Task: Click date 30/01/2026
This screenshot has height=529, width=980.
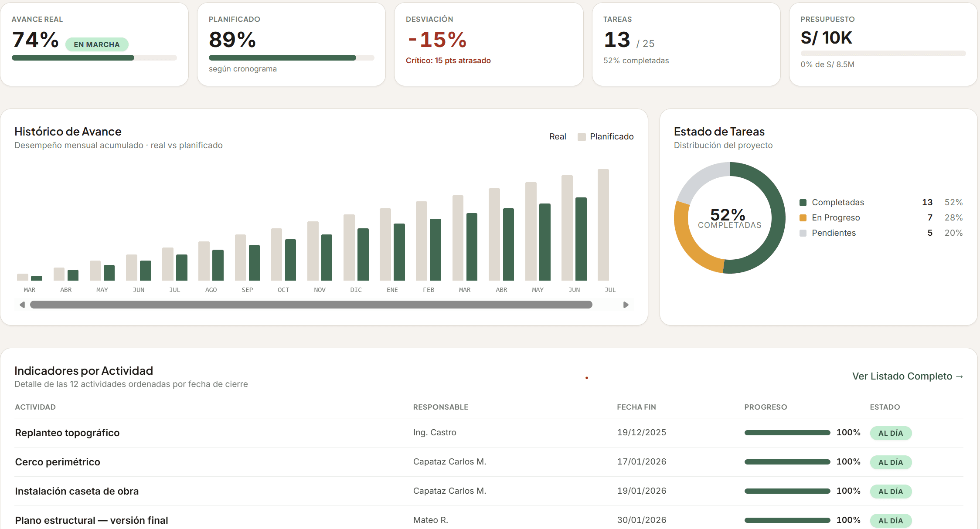Action: 642,520
